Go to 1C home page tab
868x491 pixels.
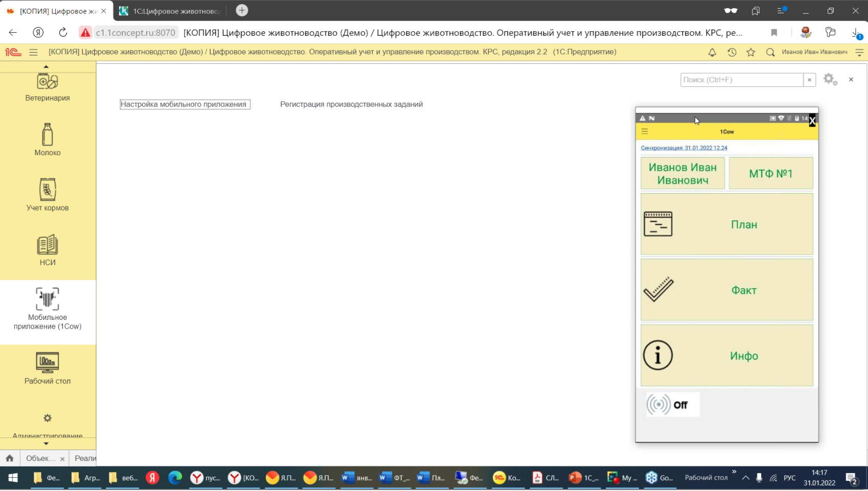click(x=10, y=458)
